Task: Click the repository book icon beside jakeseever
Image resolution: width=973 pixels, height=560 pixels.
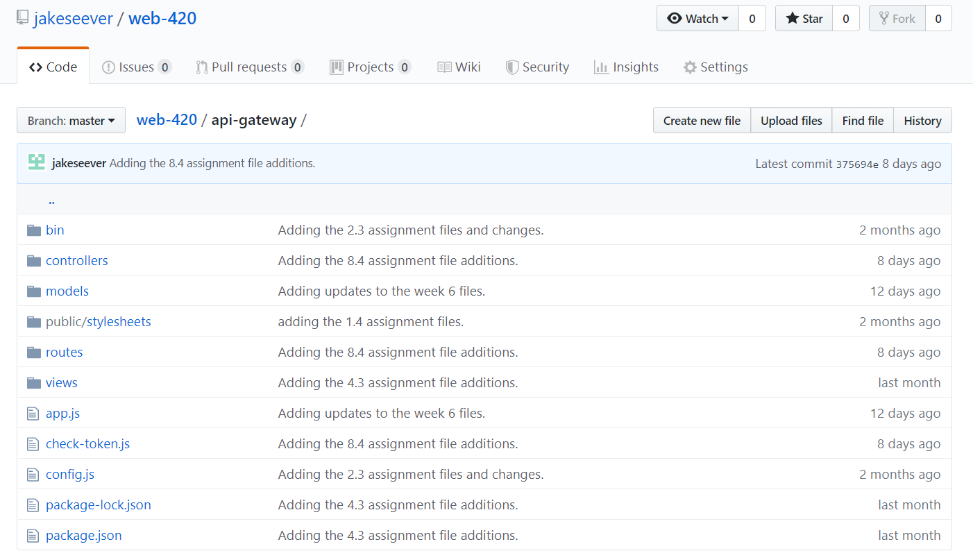Action: pos(23,18)
